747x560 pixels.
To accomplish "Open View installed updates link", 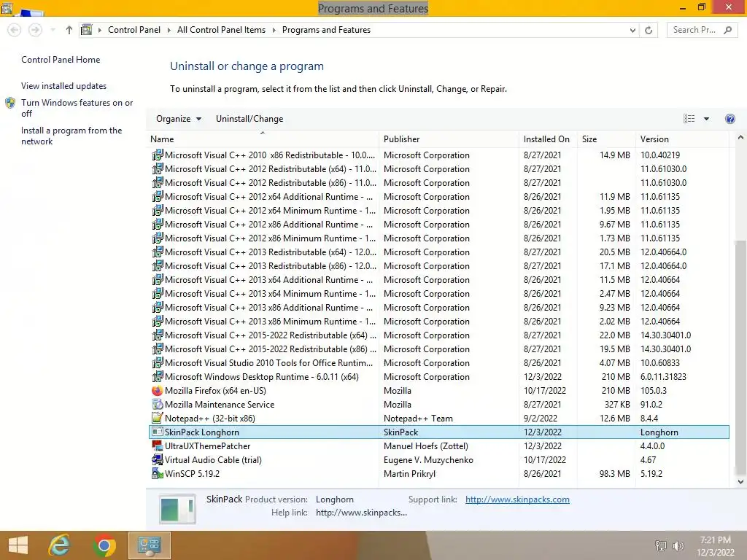I will click(x=64, y=86).
